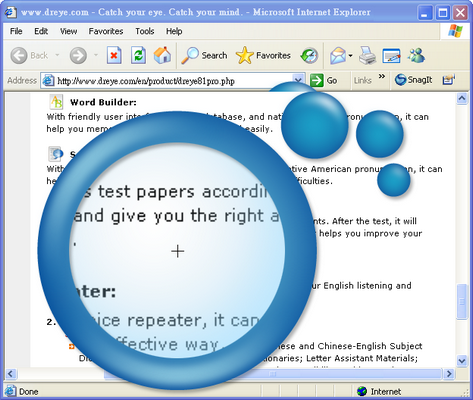Refresh the page with green arrows icon

pyautogui.click(x=138, y=55)
